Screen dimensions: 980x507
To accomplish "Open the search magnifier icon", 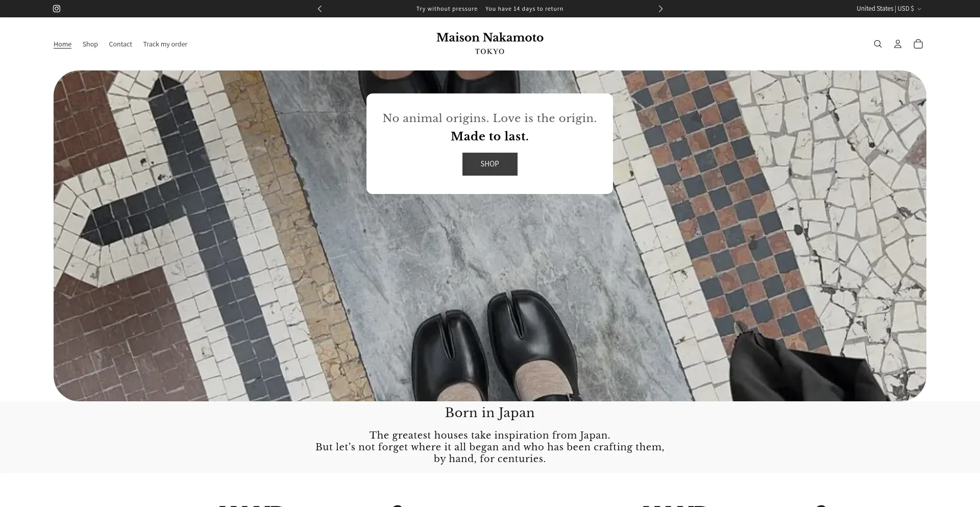I will tap(877, 44).
